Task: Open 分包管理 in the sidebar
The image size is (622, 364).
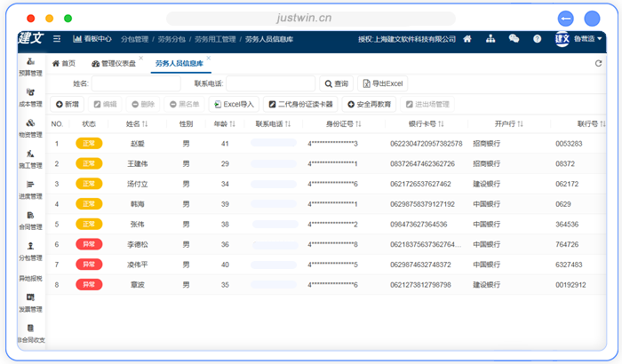Action: [x=30, y=251]
